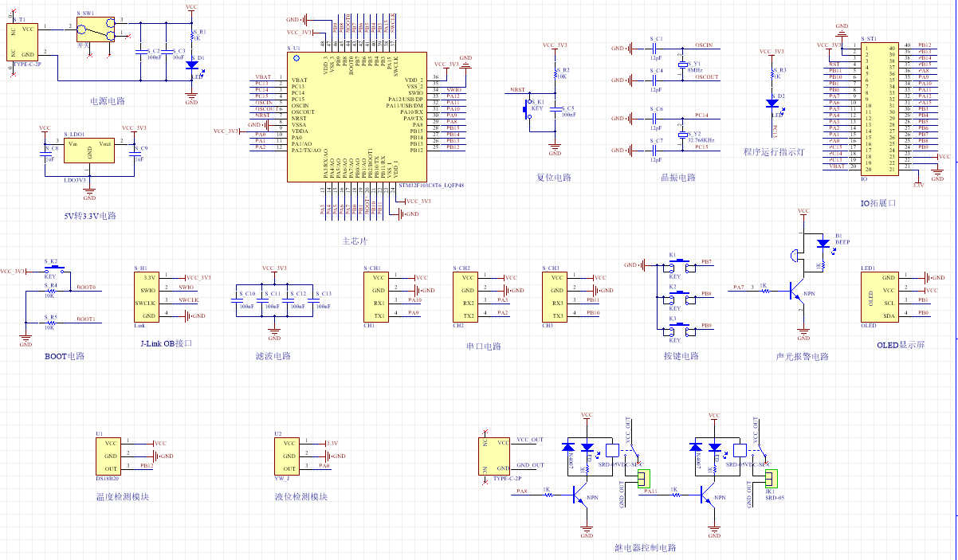The image size is (958, 560).
Task: Select the 继电器控制电路 section label
Action: click(x=646, y=548)
